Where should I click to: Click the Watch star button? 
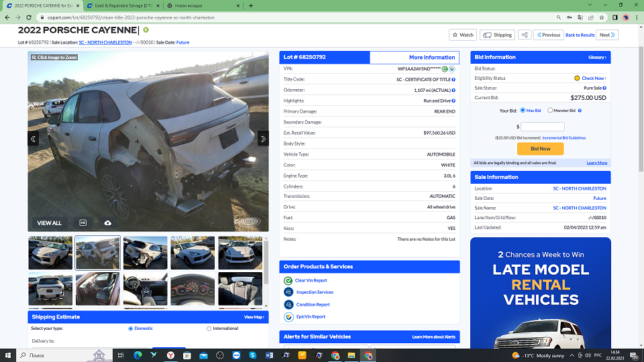click(x=463, y=35)
